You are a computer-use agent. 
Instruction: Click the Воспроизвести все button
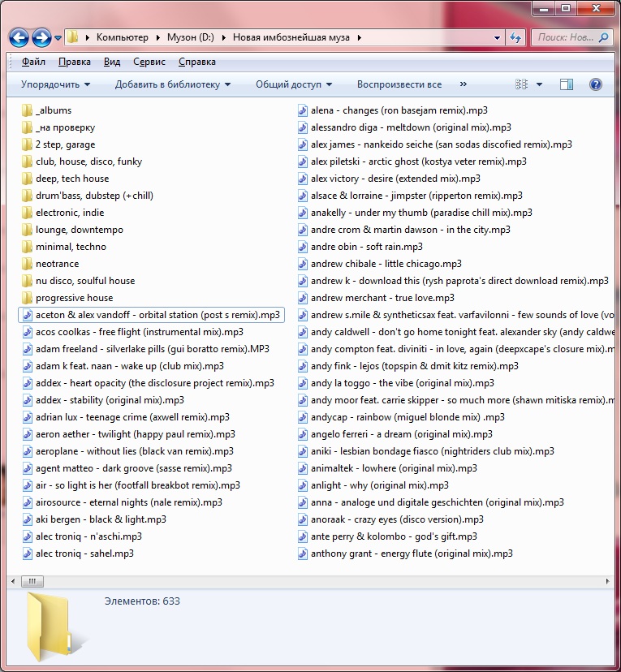399,84
